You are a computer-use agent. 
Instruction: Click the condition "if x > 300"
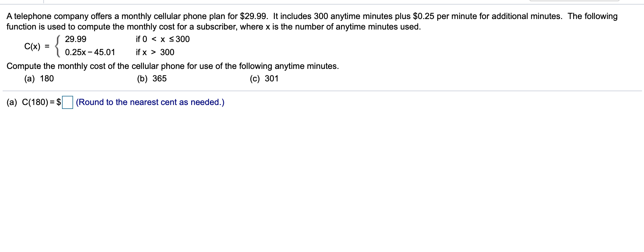[154, 52]
